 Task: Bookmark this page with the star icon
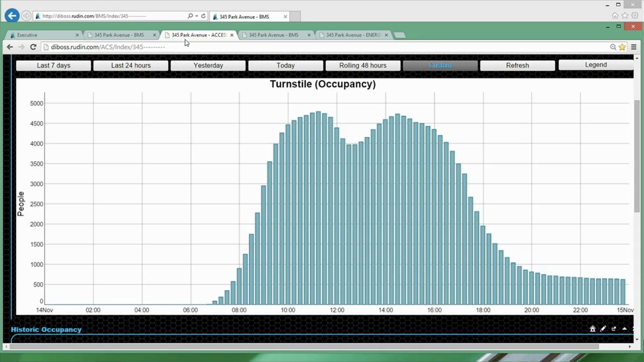pos(622,47)
